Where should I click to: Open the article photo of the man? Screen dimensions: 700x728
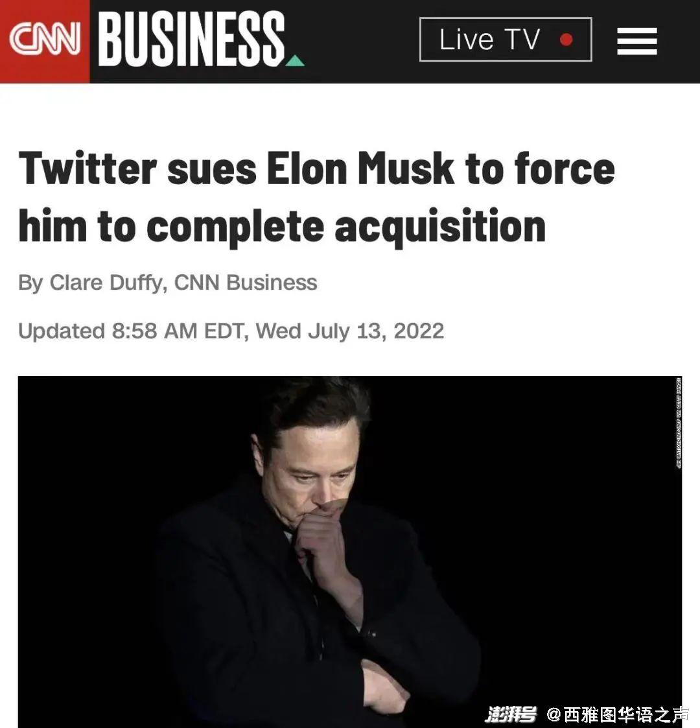coord(349,551)
